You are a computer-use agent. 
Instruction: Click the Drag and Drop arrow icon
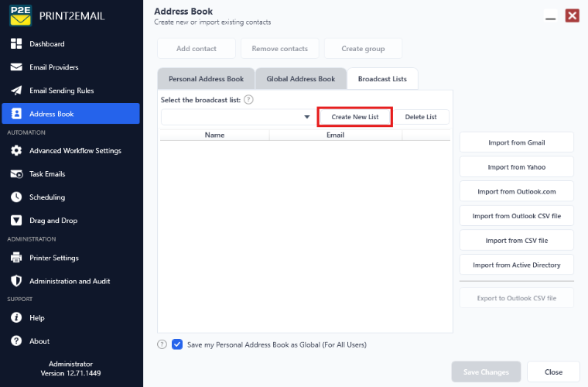tap(16, 221)
